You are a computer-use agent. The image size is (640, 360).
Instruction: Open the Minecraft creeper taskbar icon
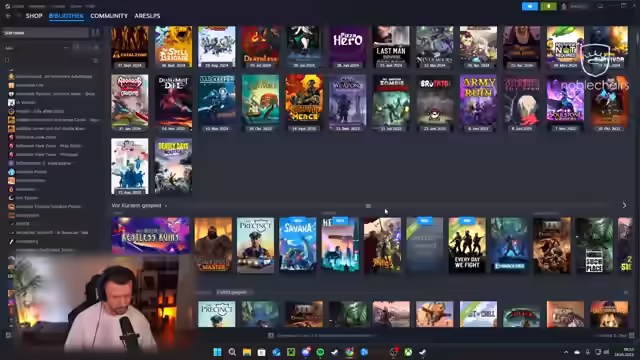click(x=291, y=352)
